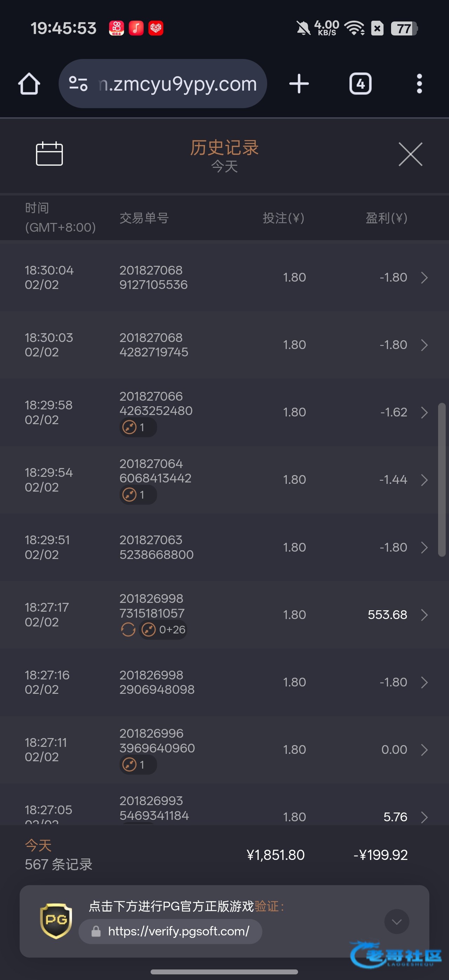Open site info icon in address bar
Screen dimensions: 449x980
(78, 84)
